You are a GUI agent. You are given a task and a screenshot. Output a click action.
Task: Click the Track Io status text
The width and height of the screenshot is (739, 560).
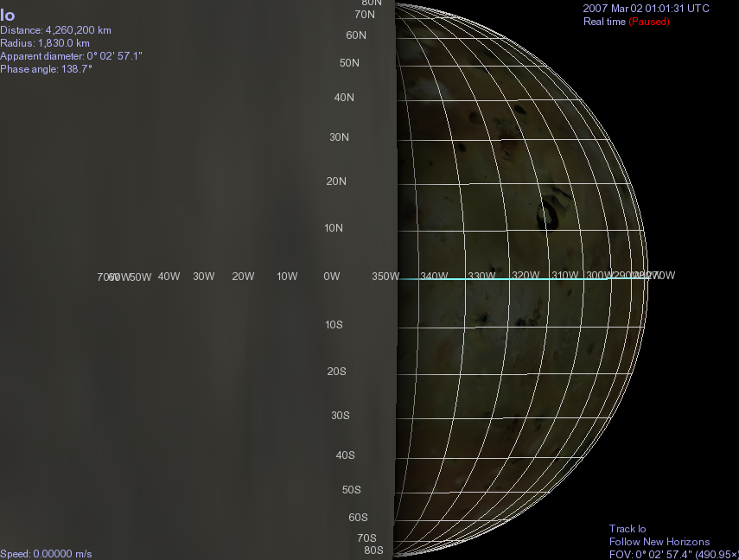coord(628,529)
